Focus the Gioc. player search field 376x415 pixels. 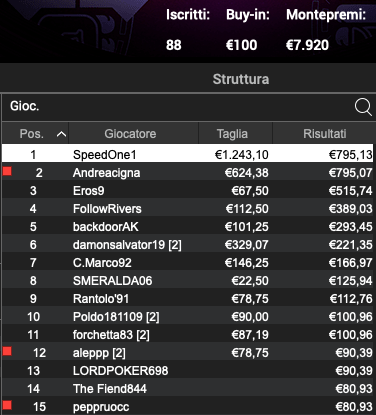point(177,107)
